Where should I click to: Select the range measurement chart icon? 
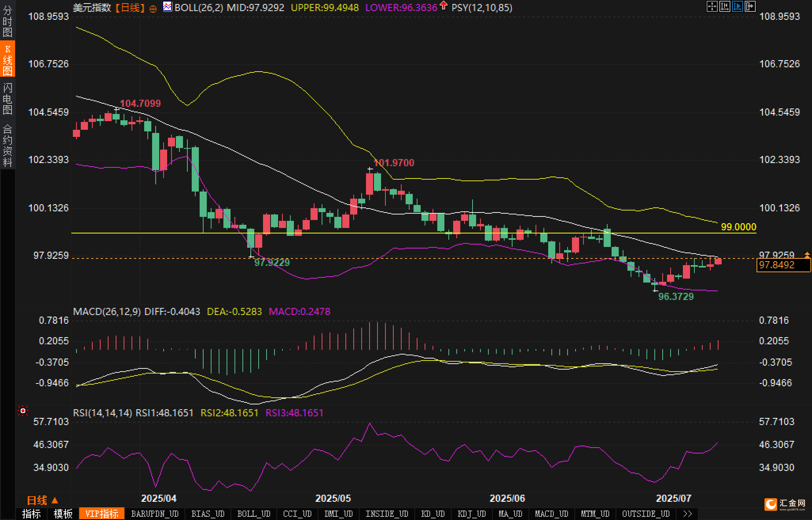click(725, 6)
